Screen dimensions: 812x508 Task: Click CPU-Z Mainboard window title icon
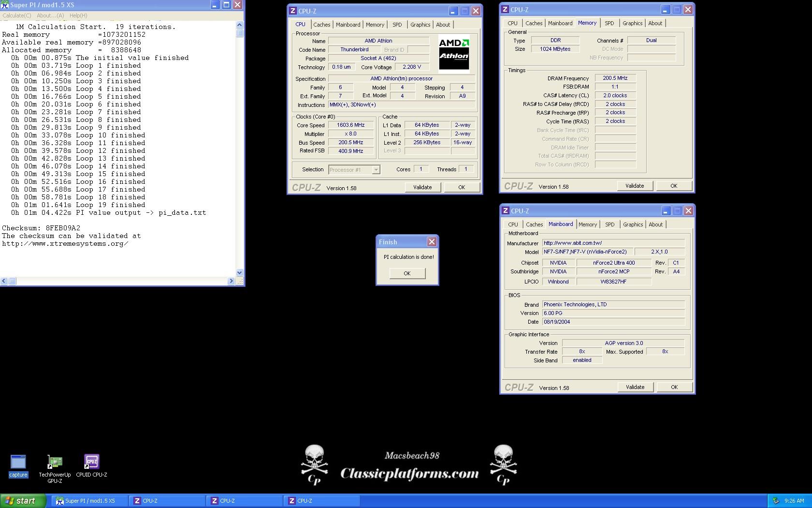(506, 211)
